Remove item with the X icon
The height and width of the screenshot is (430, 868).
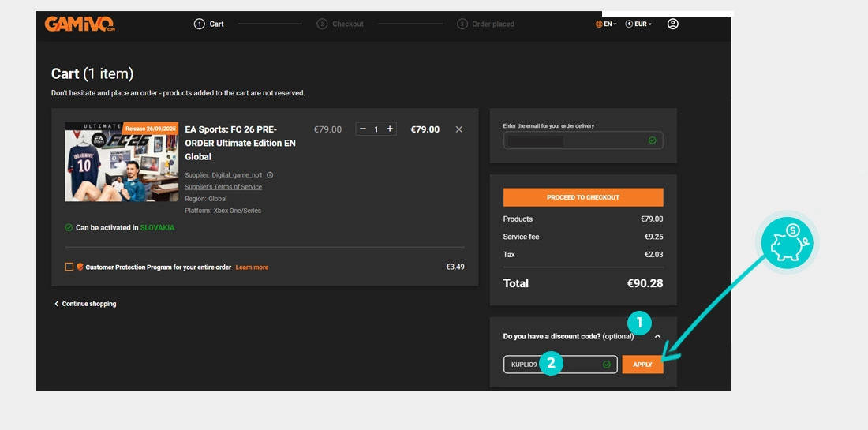tap(459, 129)
